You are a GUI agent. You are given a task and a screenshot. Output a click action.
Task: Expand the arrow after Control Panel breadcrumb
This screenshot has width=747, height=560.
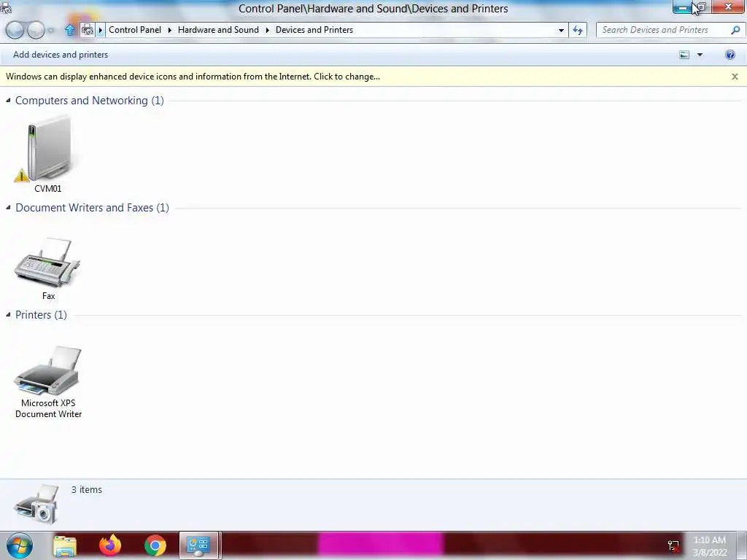tap(169, 30)
